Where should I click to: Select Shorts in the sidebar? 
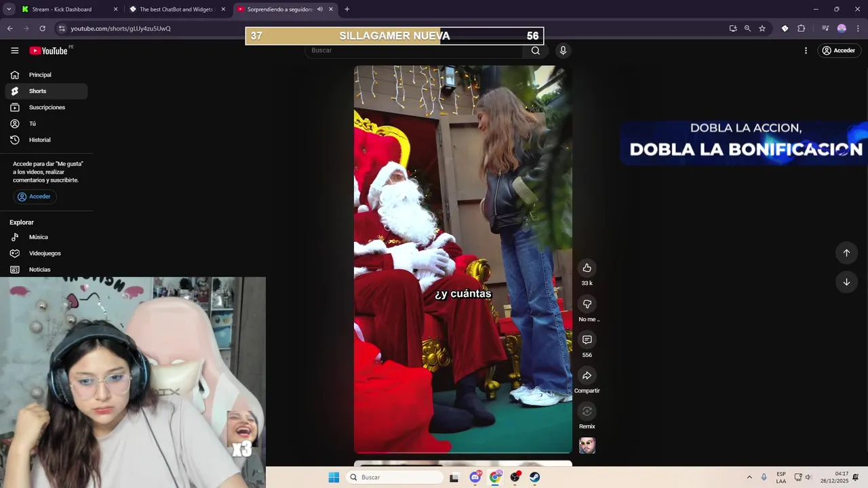[x=46, y=91]
